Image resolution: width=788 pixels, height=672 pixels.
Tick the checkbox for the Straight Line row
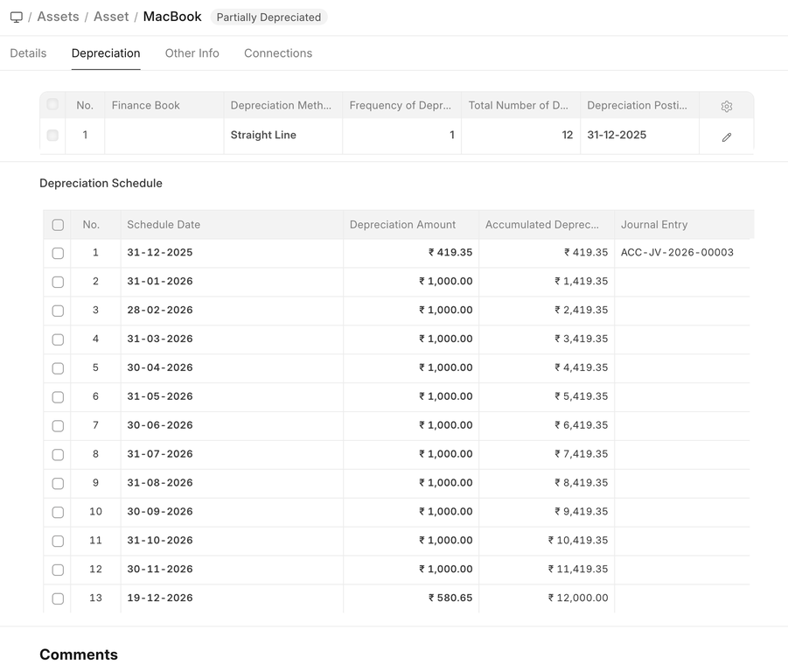[x=52, y=136]
